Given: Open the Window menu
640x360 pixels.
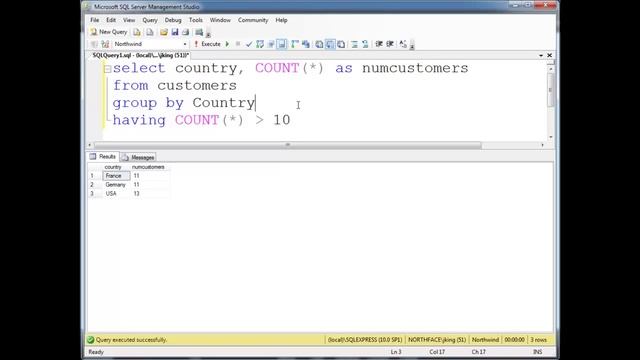Looking at the screenshot, I should (220, 20).
